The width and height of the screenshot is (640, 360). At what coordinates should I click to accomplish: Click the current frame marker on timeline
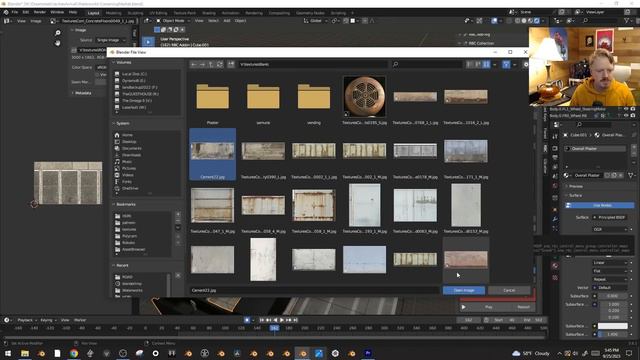(274, 328)
